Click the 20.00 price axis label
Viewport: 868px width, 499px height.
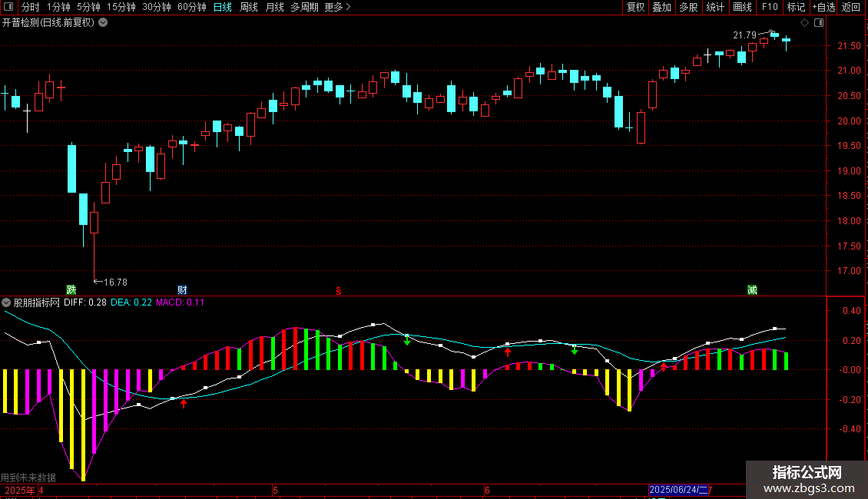tap(849, 121)
